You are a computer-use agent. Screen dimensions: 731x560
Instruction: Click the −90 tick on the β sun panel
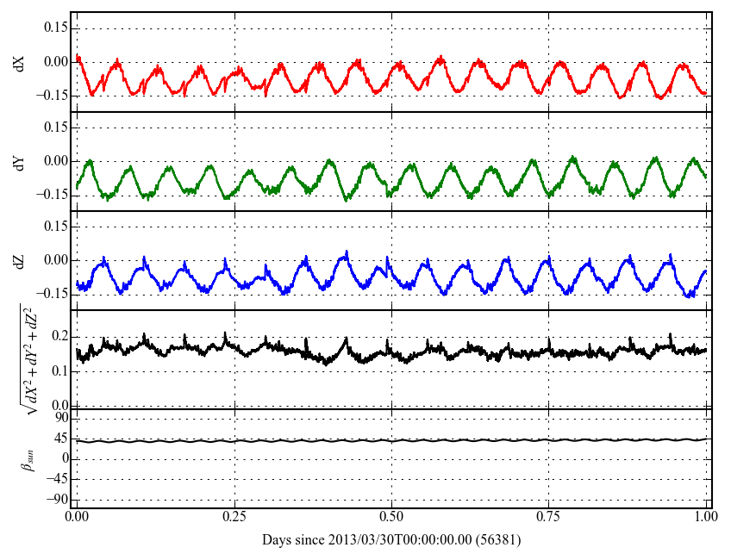(x=57, y=499)
